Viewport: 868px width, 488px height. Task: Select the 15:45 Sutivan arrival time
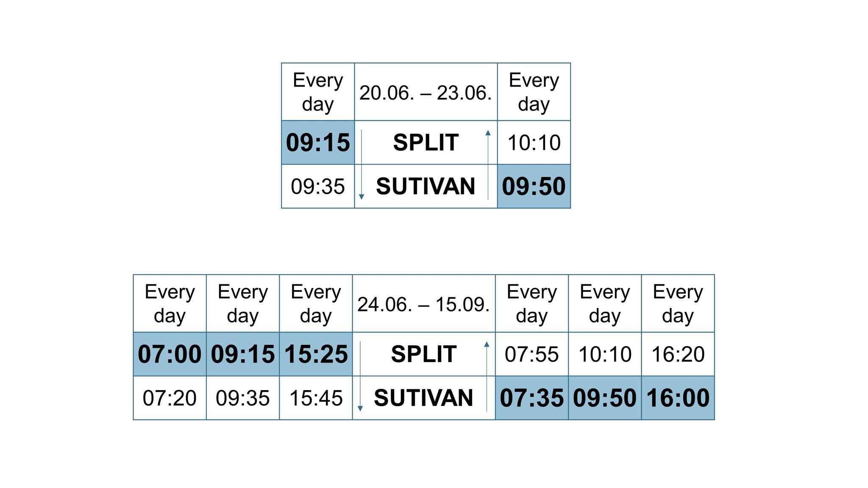[x=316, y=398]
